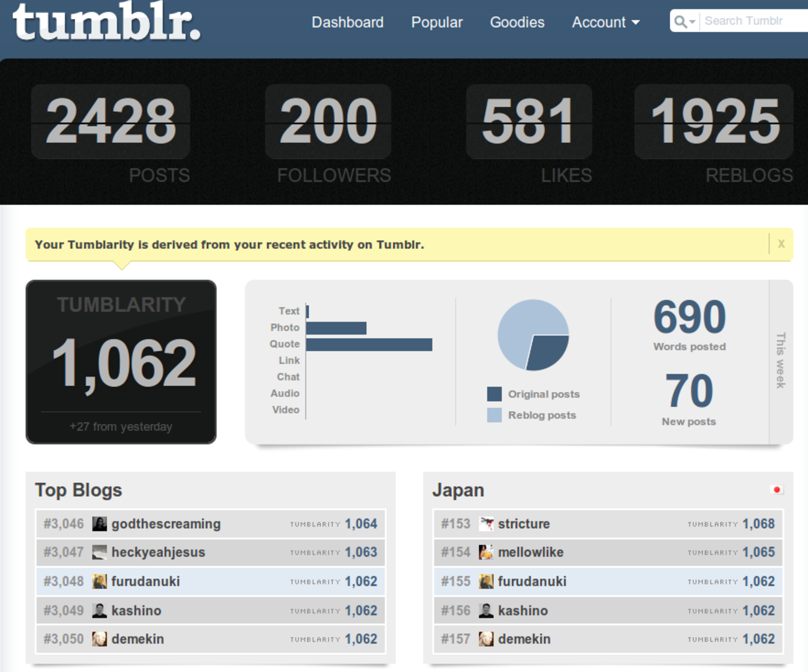Click Tumblarity score 1,063 for heckyeahjesus
Image resolution: width=808 pixels, height=672 pixels.
coord(361,552)
